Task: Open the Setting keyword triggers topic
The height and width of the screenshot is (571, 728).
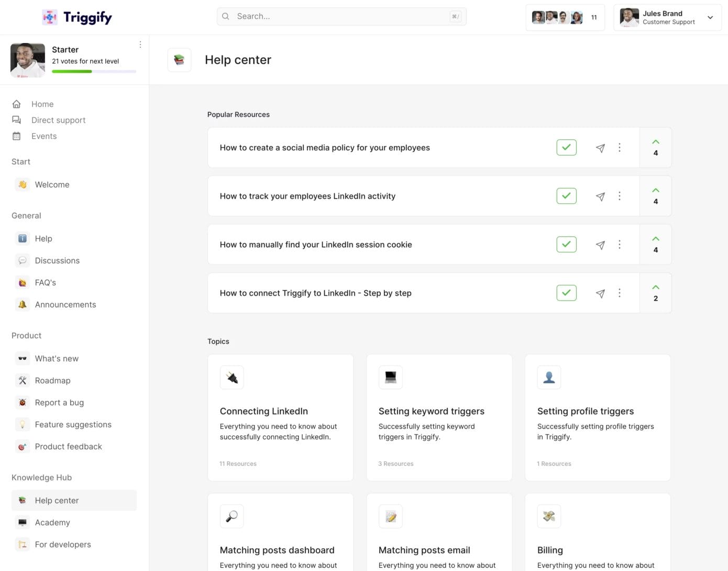Action: (x=431, y=411)
